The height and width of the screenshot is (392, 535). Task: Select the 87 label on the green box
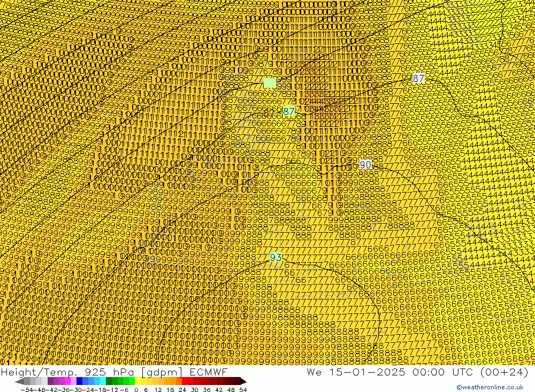[289, 112]
